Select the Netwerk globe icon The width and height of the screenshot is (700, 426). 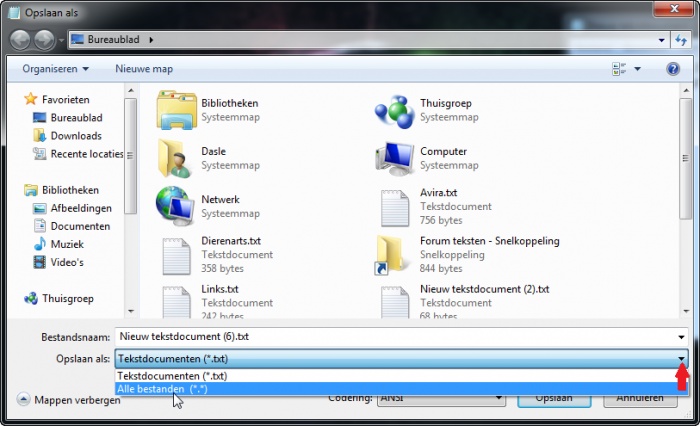[x=175, y=206]
